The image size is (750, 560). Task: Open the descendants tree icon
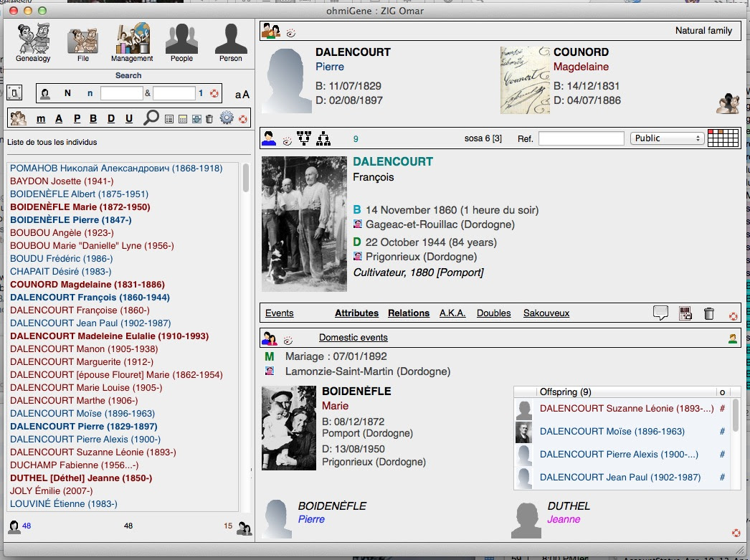(323, 138)
